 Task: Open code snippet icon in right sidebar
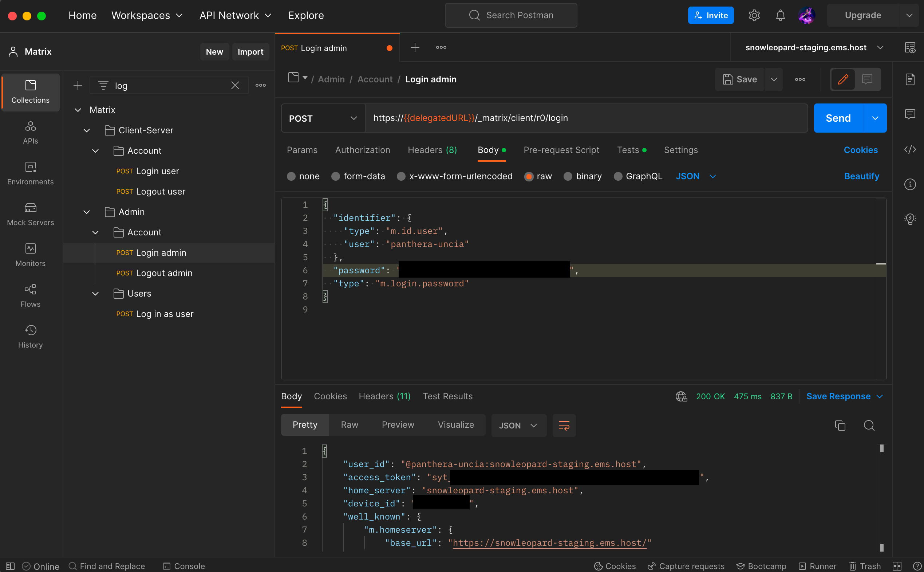(910, 149)
